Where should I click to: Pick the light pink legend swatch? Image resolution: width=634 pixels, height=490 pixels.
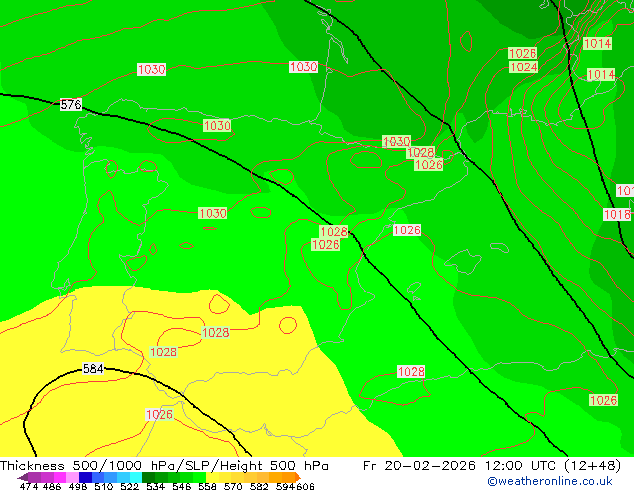pos(72,477)
